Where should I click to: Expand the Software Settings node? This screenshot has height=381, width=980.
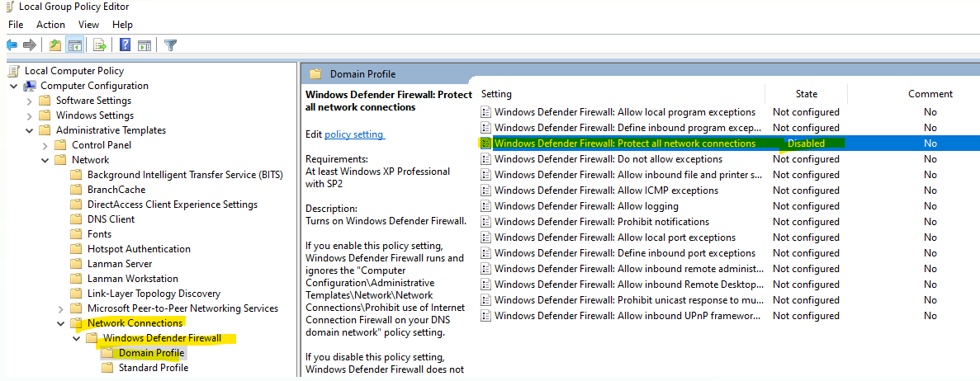click(x=30, y=101)
